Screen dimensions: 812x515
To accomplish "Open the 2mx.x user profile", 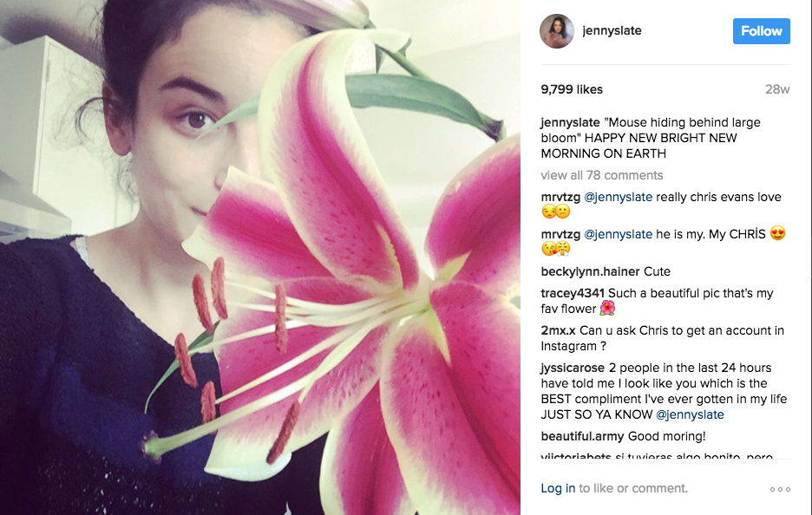I will coord(559,330).
